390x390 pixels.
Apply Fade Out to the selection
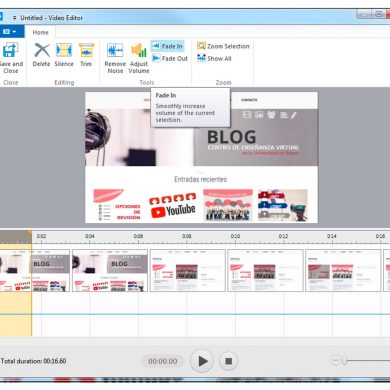tap(170, 58)
